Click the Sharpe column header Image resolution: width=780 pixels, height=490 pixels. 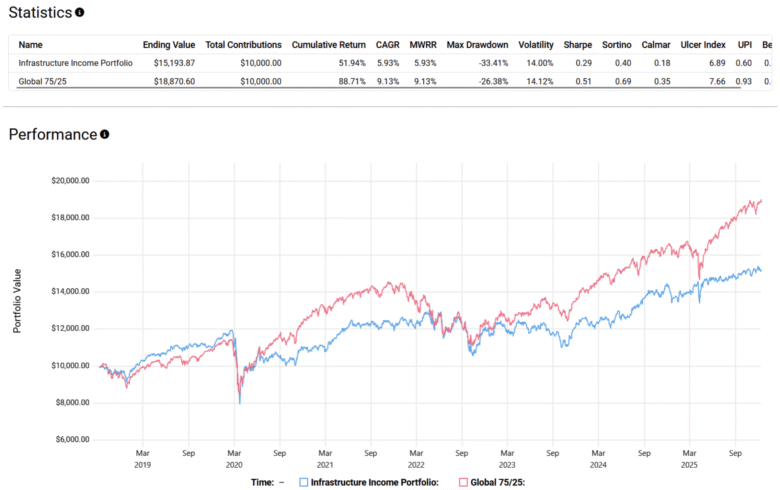pos(578,45)
